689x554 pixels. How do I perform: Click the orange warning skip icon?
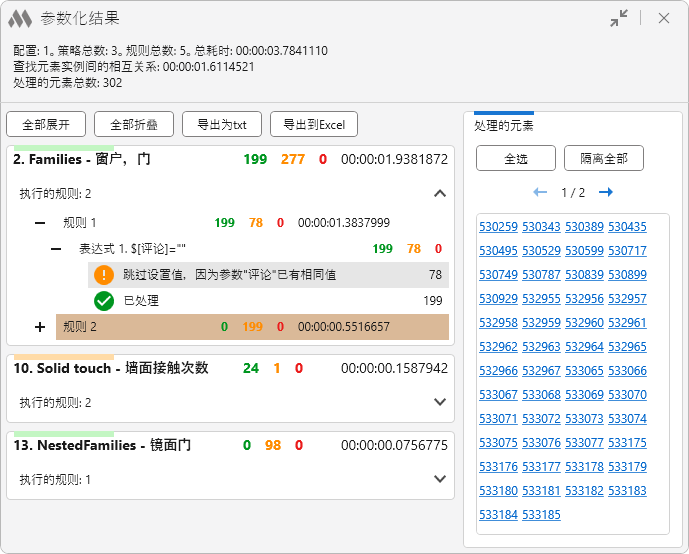(x=104, y=275)
